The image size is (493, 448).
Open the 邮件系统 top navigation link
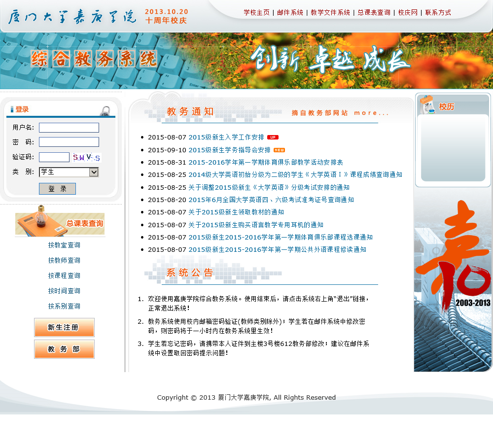(290, 12)
